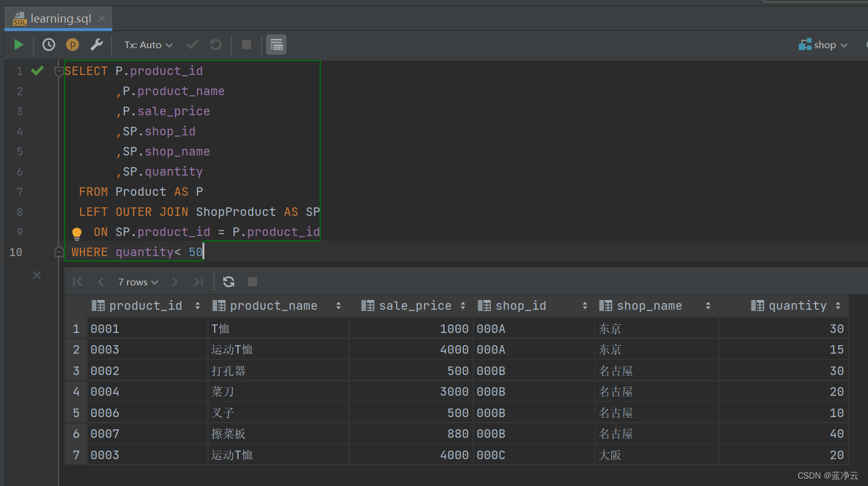The height and width of the screenshot is (486, 868).
Task: Click the top-left corner cell of results grid
Action: (76, 306)
